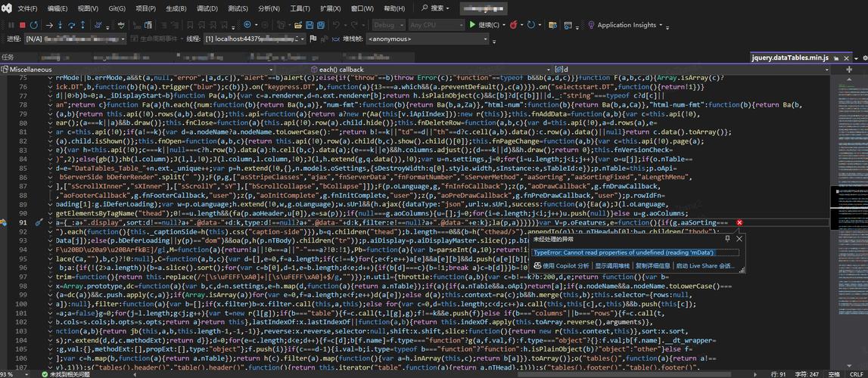Click the red Stop Debugging button
This screenshot has height=378, width=868.
[23, 25]
